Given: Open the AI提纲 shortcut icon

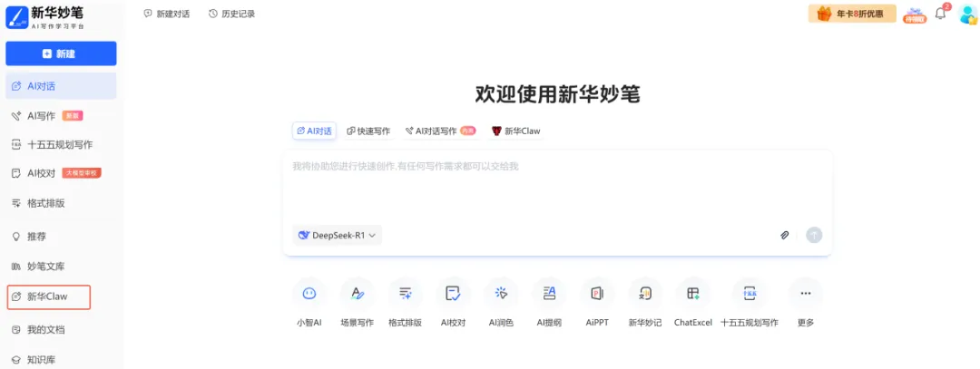Looking at the screenshot, I should (549, 294).
